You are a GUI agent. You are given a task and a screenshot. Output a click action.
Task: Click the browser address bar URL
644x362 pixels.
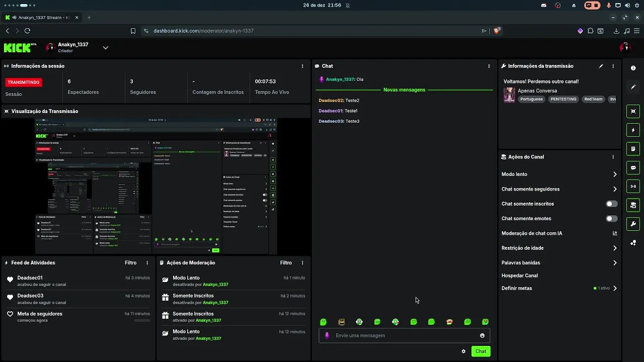[203, 31]
